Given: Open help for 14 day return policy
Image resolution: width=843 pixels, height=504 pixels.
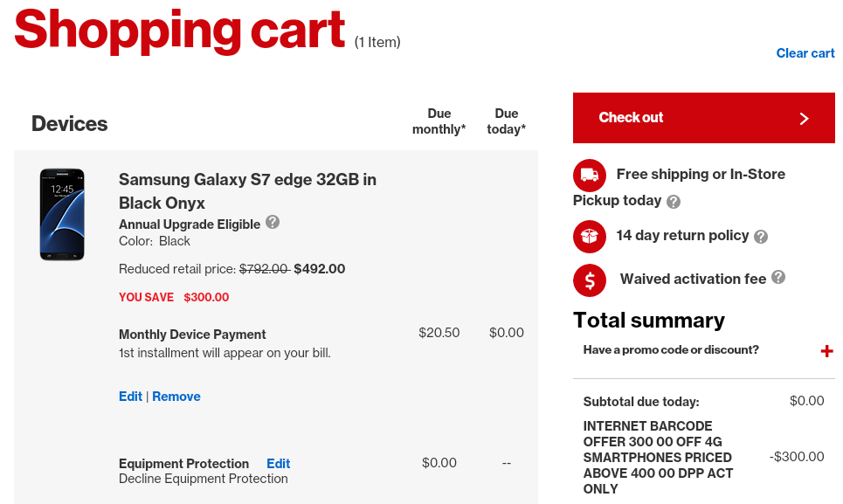Looking at the screenshot, I should click(761, 237).
